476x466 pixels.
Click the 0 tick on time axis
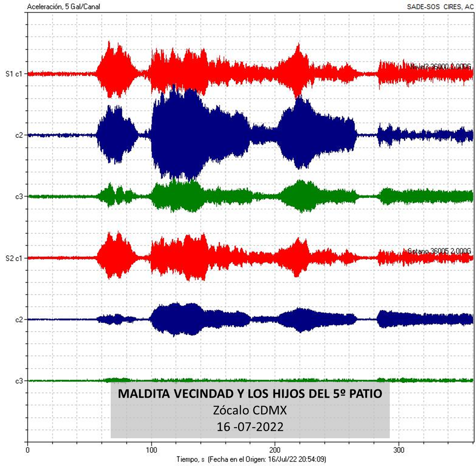tap(27, 449)
